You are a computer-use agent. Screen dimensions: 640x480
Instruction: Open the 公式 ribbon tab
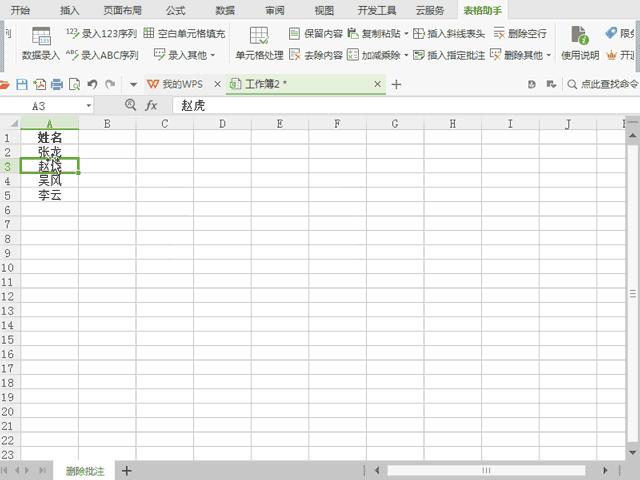176,10
